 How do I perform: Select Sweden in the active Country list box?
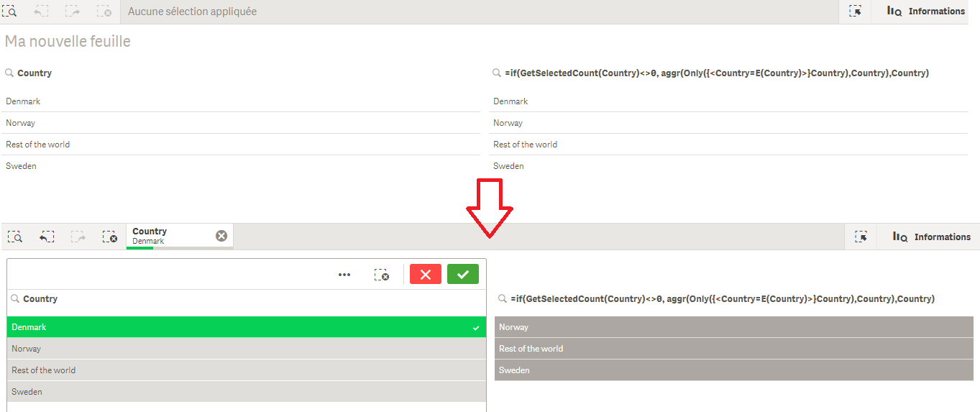(247, 392)
